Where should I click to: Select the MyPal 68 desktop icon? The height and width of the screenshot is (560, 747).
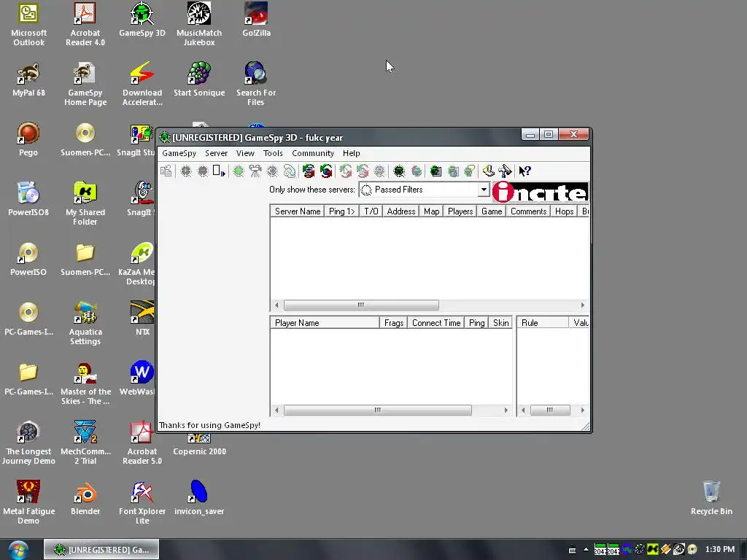pos(28,79)
